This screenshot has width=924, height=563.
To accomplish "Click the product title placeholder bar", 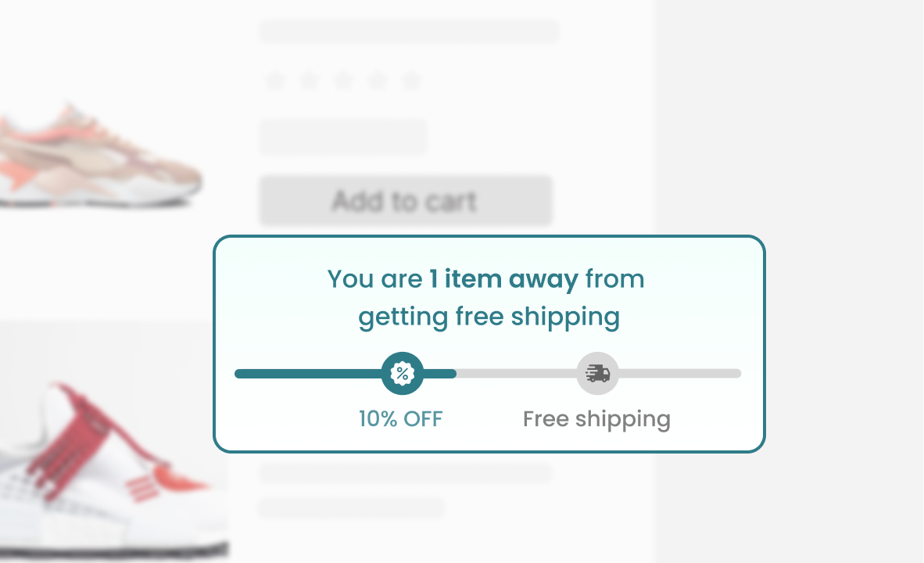I will 409,31.
